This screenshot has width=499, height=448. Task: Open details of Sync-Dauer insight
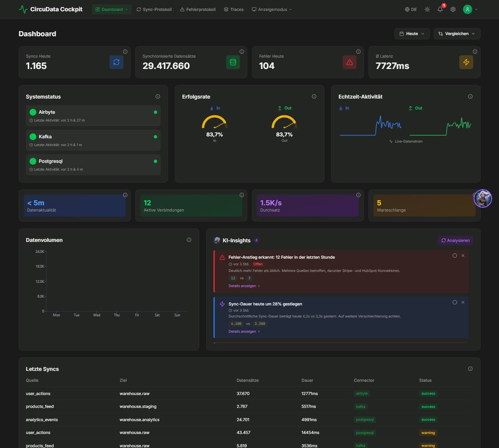coord(244,332)
